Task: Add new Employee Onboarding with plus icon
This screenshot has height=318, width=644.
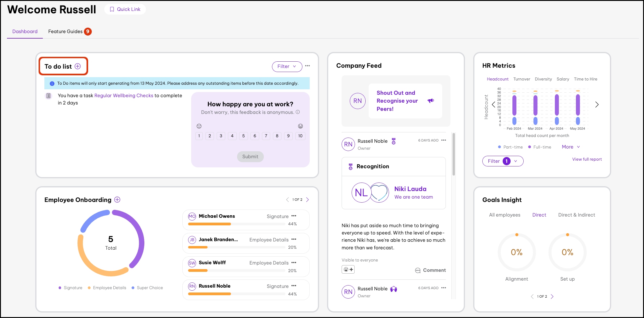Action: (117, 200)
